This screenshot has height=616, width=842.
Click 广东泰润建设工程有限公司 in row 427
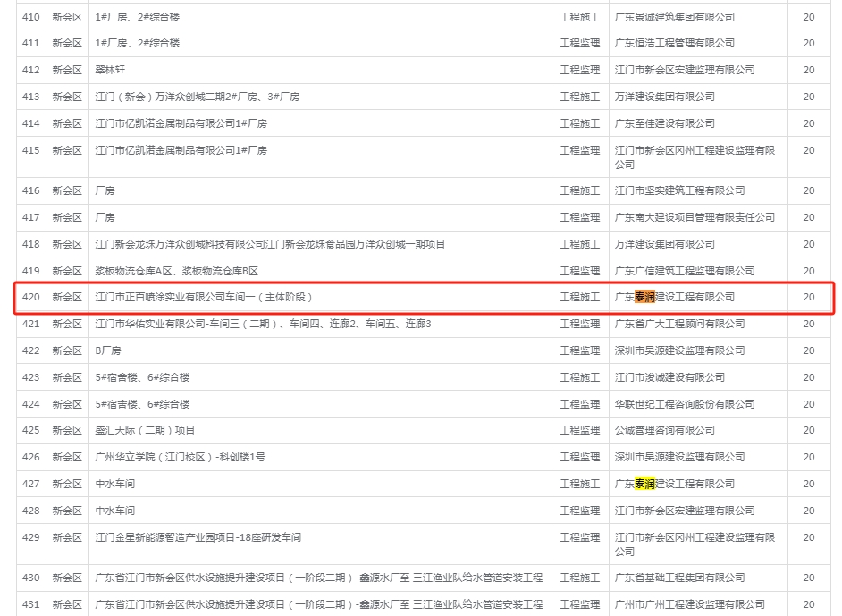pos(675,484)
